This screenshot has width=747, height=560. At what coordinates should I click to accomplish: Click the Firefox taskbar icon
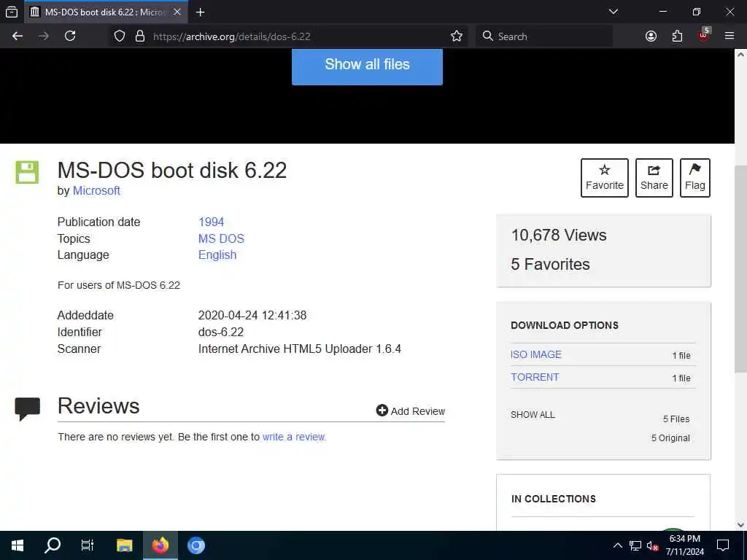coord(160,545)
